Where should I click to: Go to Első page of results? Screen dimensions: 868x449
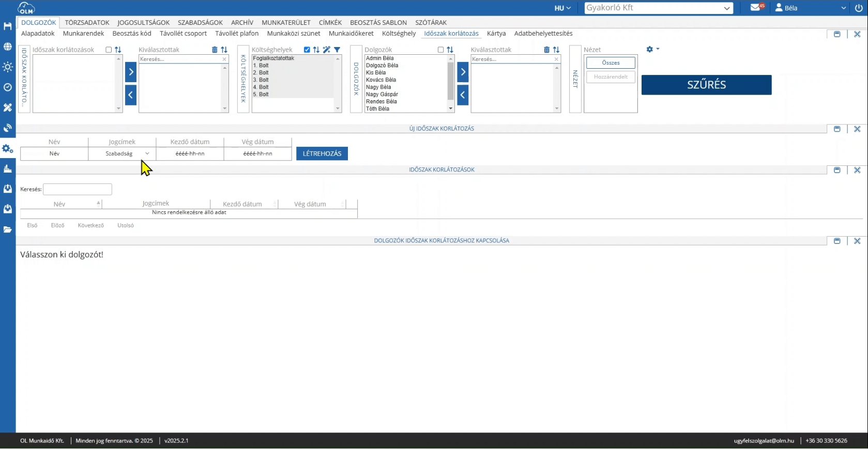pos(32,225)
